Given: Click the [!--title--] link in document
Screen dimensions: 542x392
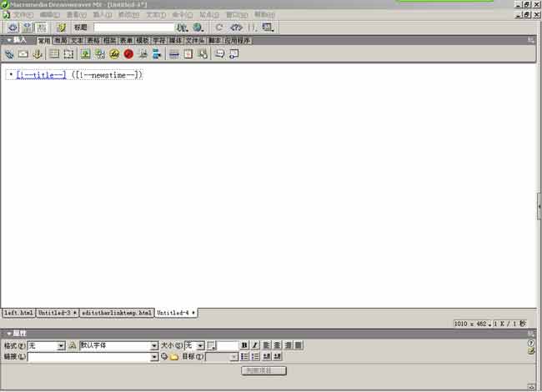Looking at the screenshot, I should pos(41,75).
